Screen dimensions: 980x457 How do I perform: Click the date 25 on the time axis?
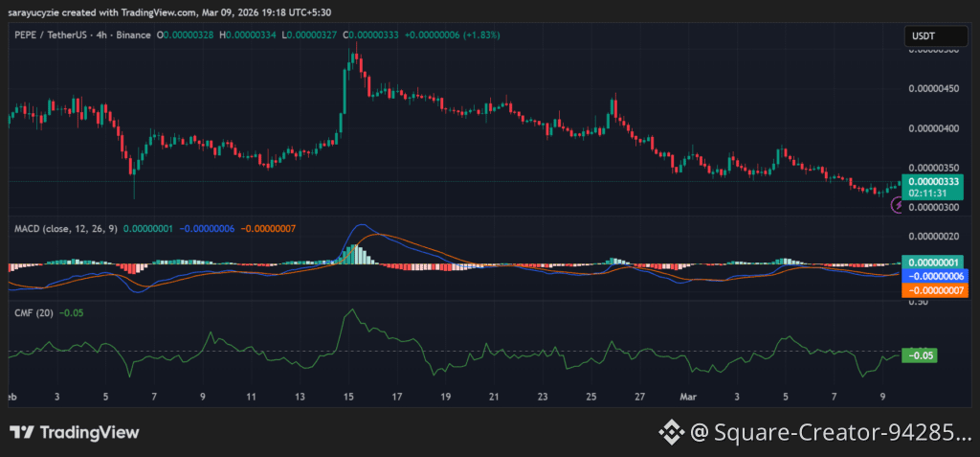pyautogui.click(x=591, y=397)
